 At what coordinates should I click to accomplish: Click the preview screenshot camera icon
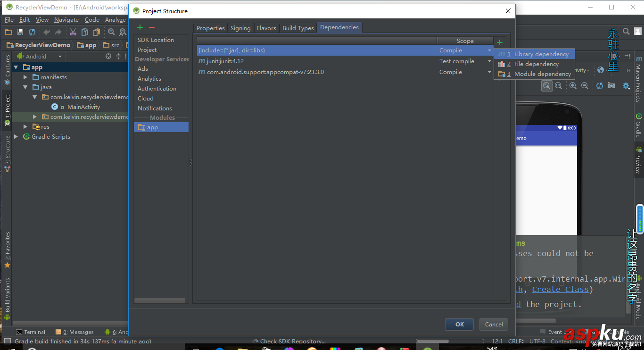[611, 85]
